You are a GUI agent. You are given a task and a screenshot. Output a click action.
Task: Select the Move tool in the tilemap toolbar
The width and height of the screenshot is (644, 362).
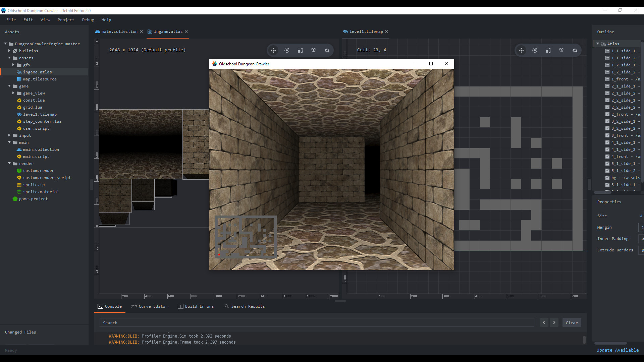(x=521, y=50)
